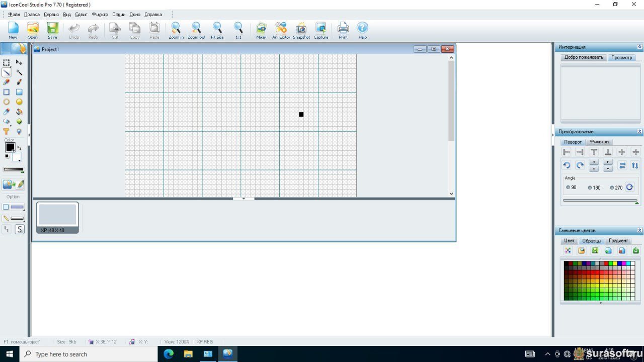Collapse the right side panels
This screenshot has width=644, height=362.
point(553,135)
